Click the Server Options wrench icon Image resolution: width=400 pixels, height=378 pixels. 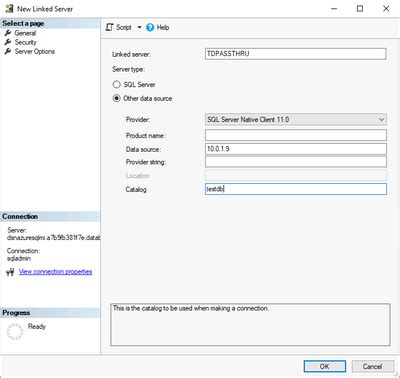8,51
